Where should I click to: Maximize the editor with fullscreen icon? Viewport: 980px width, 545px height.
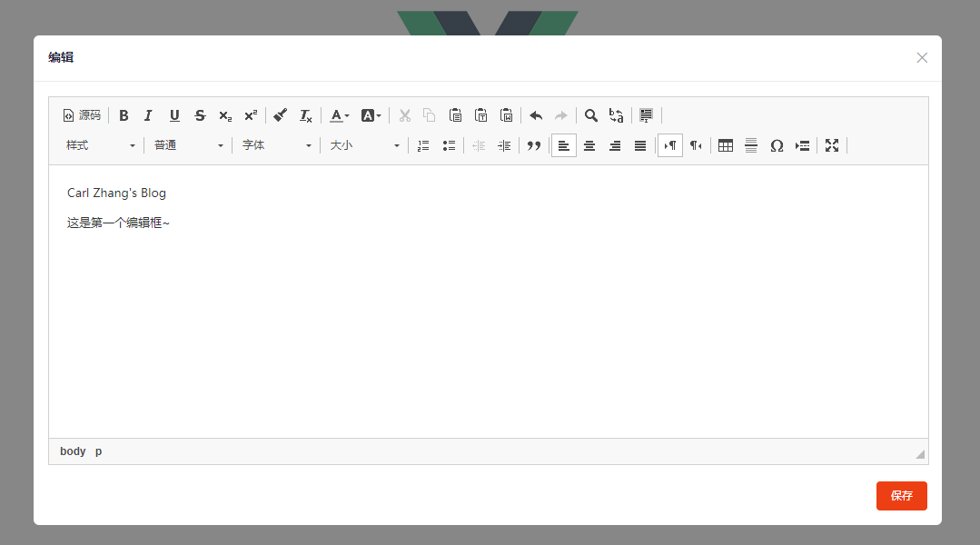pos(832,145)
